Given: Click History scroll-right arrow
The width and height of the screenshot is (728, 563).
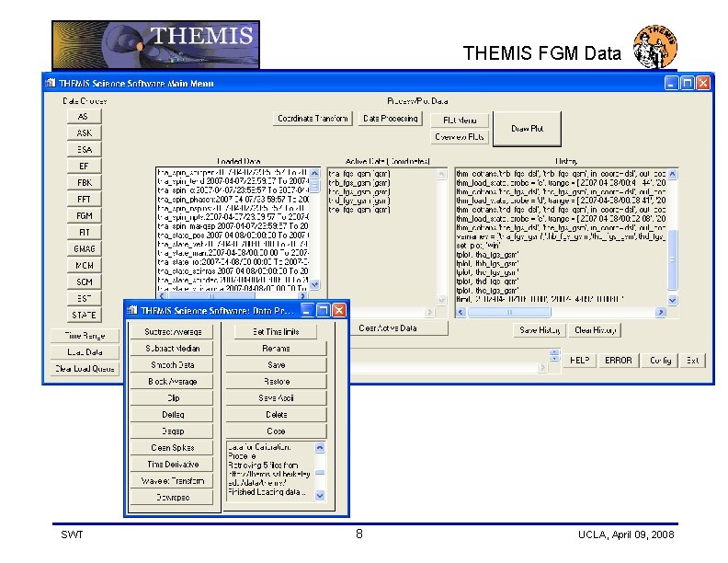Looking at the screenshot, I should pos(660,312).
